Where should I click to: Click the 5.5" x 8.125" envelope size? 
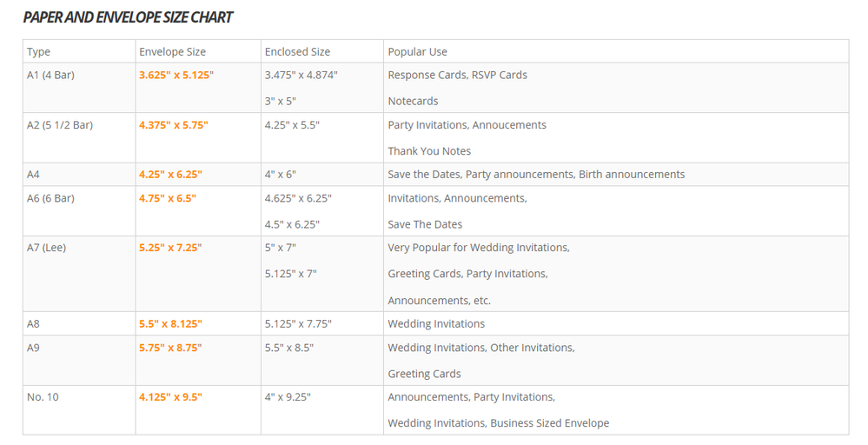coord(170,324)
